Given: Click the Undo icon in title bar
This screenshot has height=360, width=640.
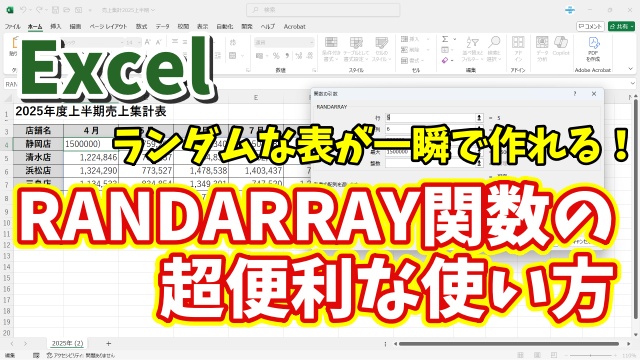Looking at the screenshot, I should coord(24,10).
